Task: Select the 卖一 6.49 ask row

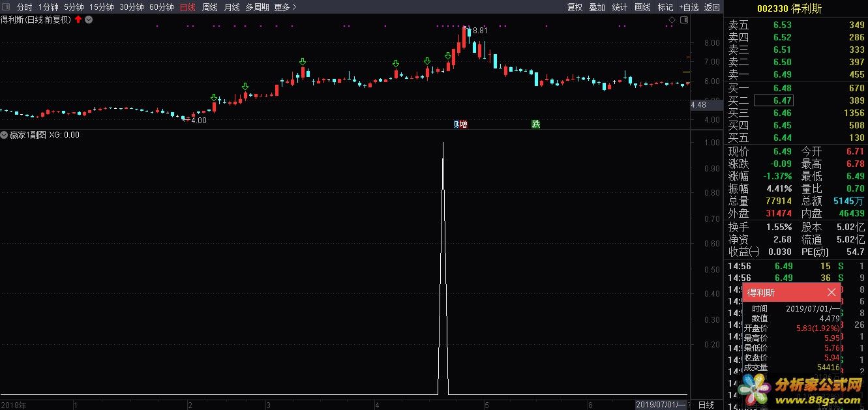Action: [x=796, y=74]
